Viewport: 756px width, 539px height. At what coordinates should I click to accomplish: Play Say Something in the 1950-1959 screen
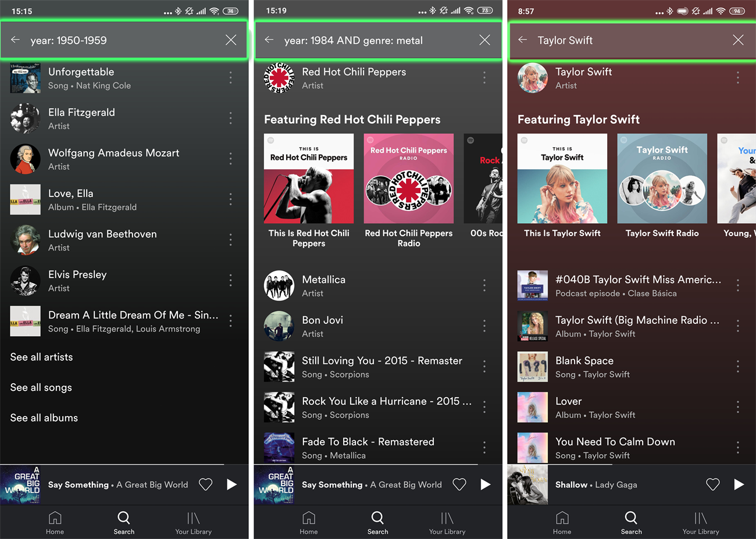pyautogui.click(x=231, y=484)
